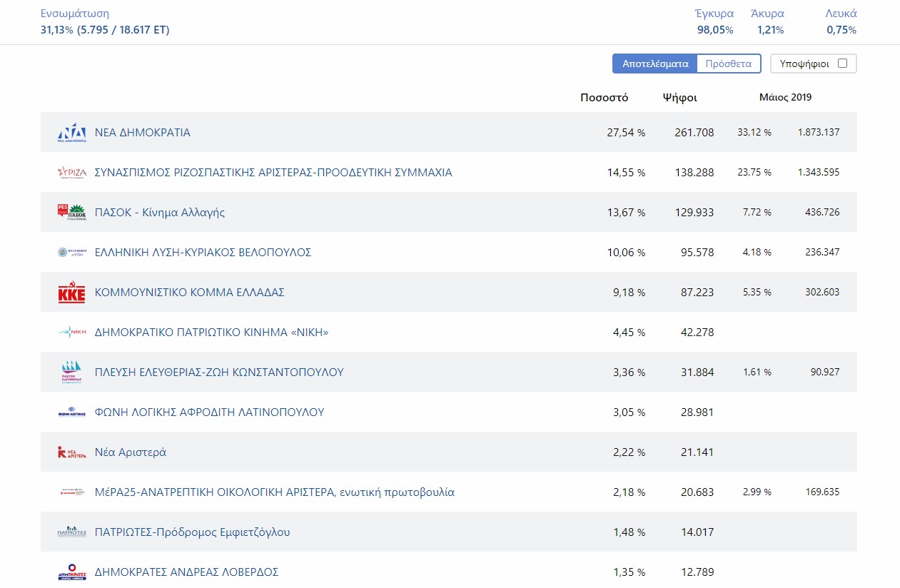Click the Φωνή Λογικής party logo
Viewport: 900px width, 588px height.
point(71,412)
